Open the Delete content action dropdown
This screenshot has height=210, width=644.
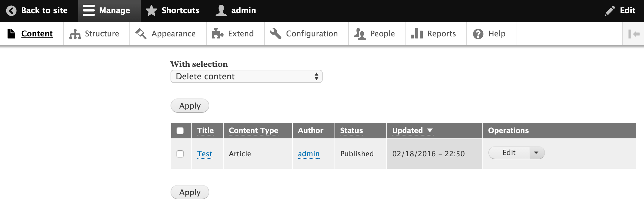pyautogui.click(x=246, y=76)
